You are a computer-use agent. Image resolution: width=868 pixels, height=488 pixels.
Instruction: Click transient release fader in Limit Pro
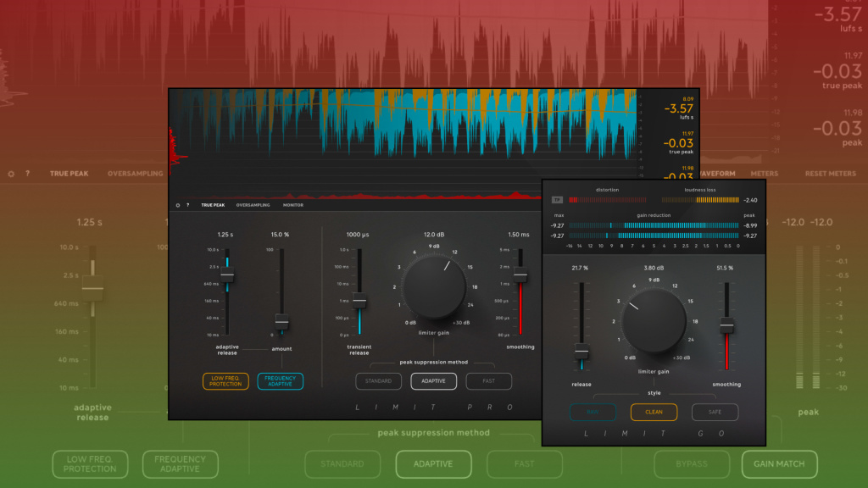pos(359,301)
